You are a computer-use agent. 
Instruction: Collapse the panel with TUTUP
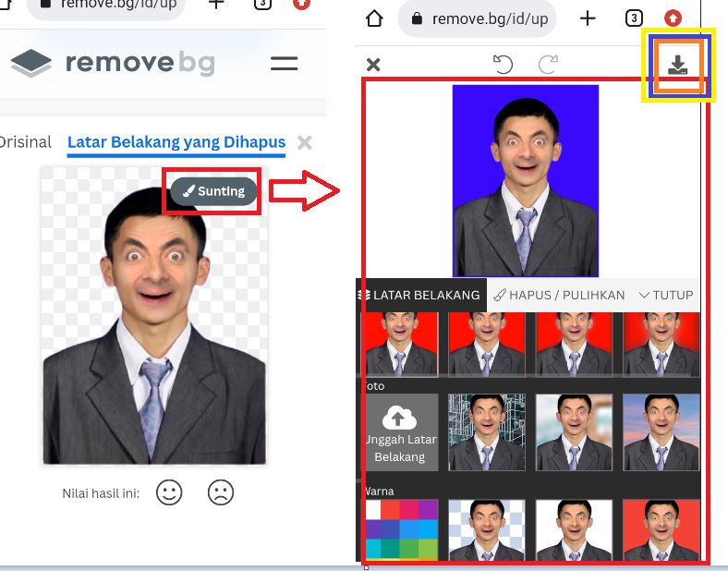point(666,296)
